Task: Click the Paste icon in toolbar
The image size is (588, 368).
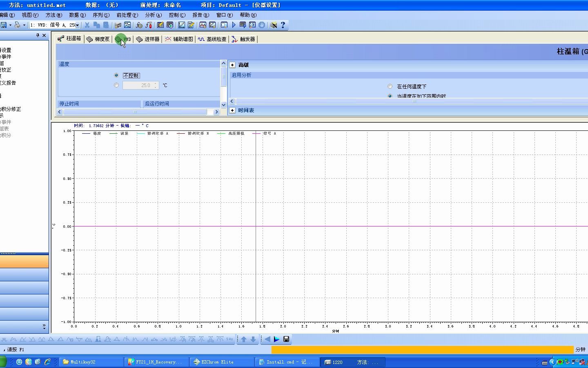Action: click(x=106, y=25)
